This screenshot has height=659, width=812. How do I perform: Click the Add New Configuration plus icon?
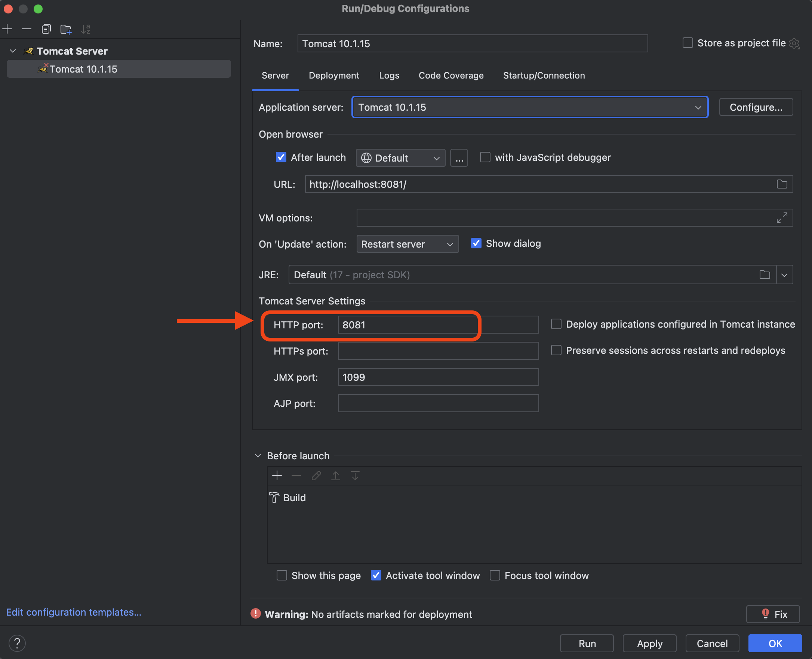coord(7,29)
